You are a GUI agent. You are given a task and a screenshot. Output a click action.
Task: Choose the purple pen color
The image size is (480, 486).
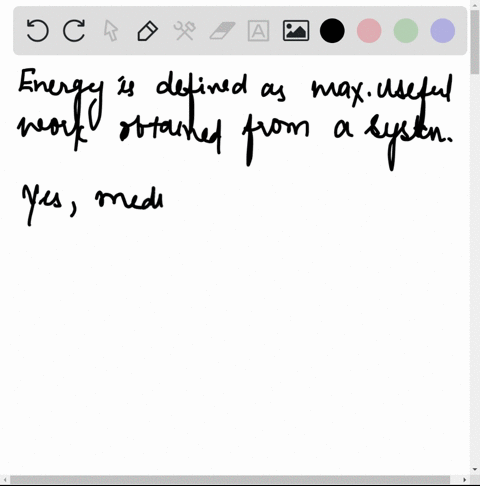(443, 31)
